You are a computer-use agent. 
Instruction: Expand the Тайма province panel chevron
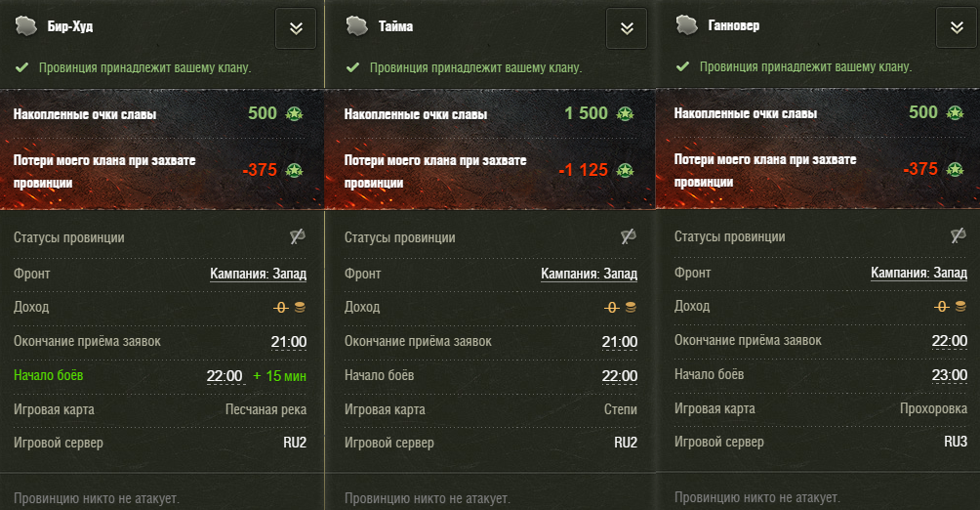click(x=627, y=28)
